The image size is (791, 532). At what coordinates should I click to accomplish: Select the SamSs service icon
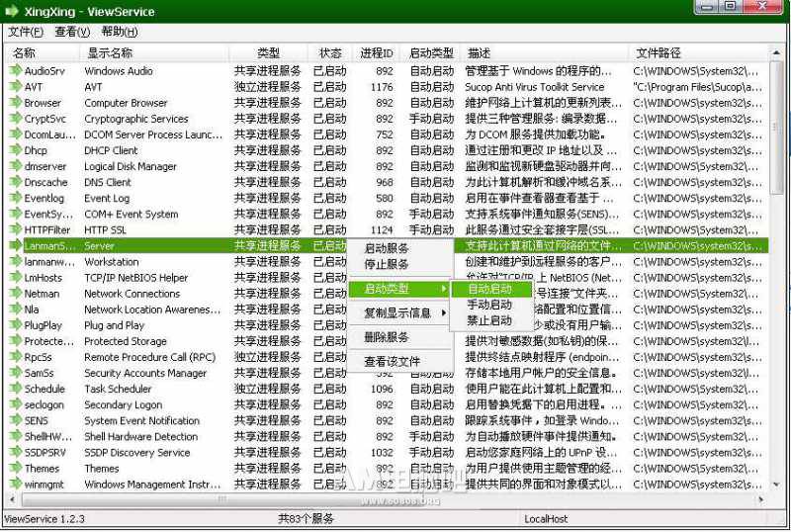point(16,373)
